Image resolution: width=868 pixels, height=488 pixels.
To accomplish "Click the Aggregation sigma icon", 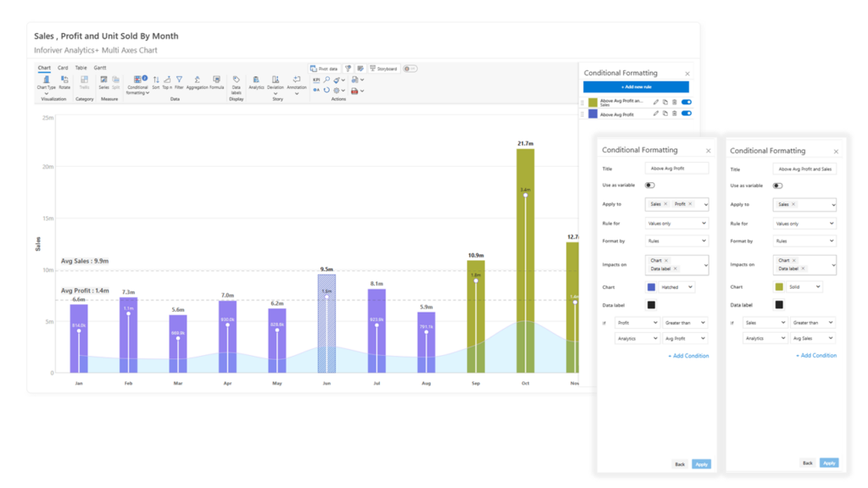I will [x=197, y=80].
